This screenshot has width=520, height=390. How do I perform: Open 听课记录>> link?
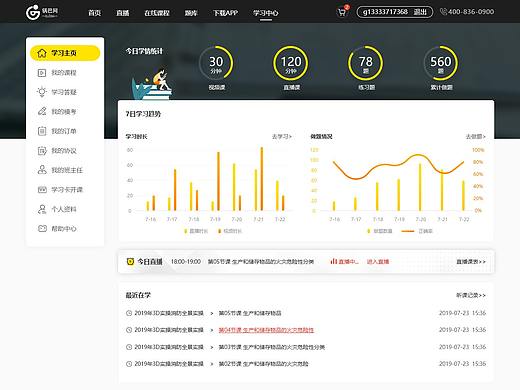471,295
